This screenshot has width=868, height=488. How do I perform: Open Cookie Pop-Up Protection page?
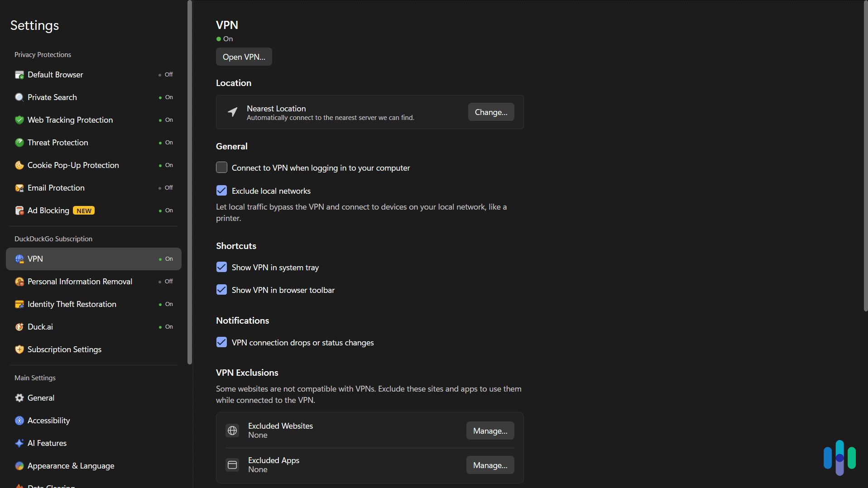tap(94, 165)
